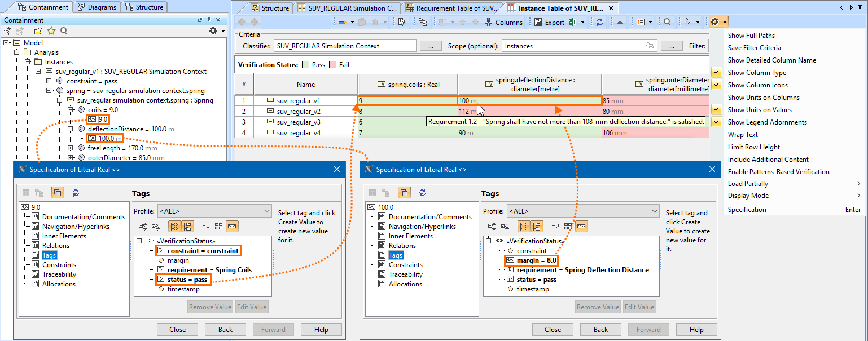Click the Export to Excel icon

tap(572, 22)
